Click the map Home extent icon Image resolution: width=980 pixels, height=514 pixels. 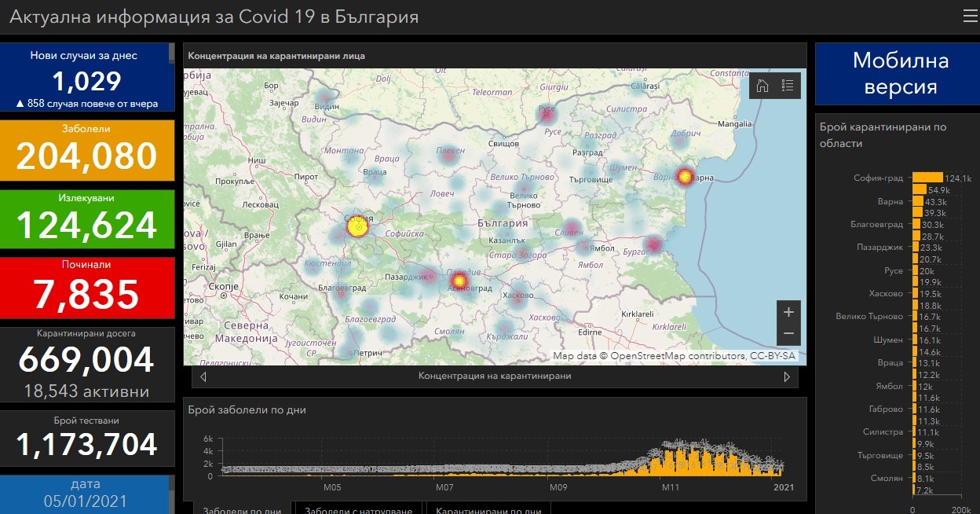click(762, 86)
